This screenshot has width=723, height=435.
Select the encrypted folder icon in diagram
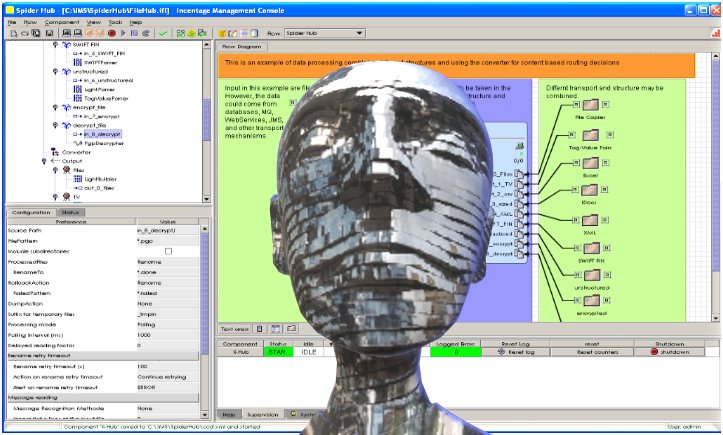point(592,301)
